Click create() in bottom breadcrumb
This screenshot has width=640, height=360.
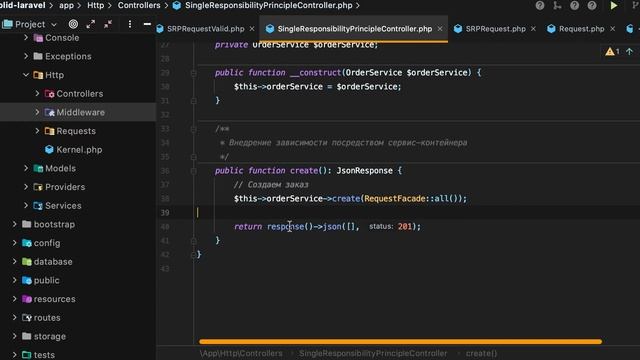pyautogui.click(x=481, y=353)
